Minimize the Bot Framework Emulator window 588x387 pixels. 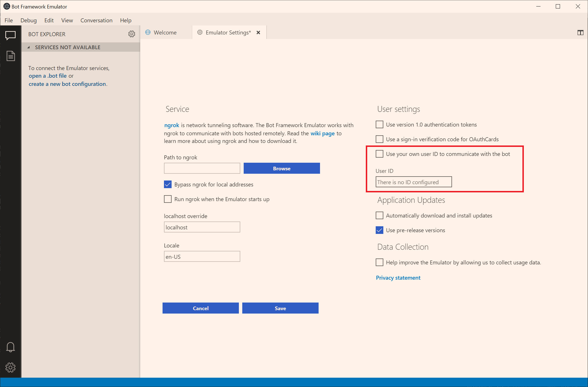(x=538, y=6)
